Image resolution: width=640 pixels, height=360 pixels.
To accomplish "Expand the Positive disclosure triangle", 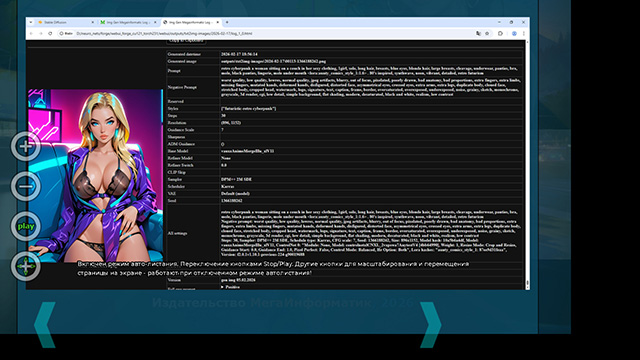I will point(222,287).
